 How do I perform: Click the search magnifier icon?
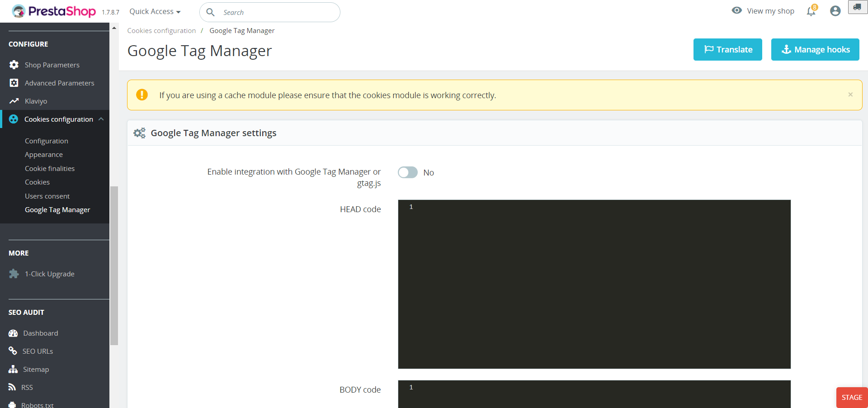coord(210,12)
